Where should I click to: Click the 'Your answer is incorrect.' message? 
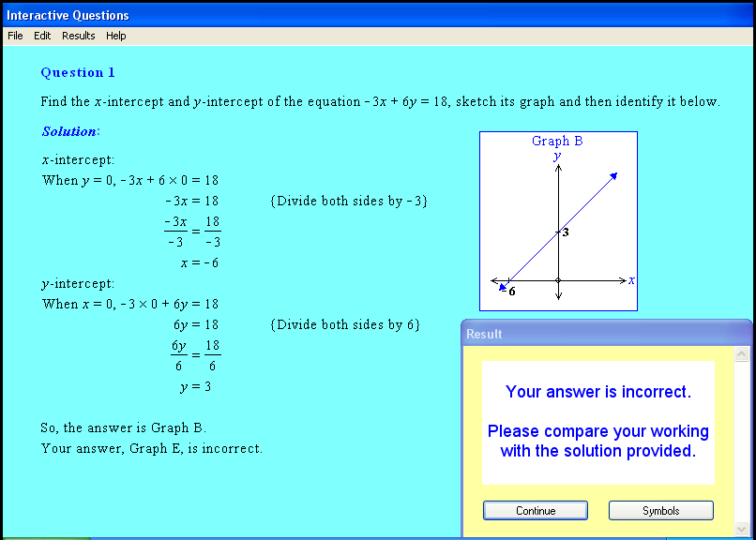pos(598,392)
